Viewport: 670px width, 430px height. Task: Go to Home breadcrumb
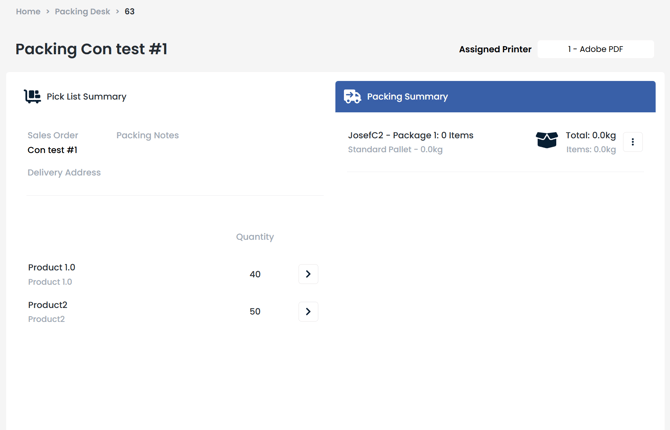pyautogui.click(x=28, y=12)
